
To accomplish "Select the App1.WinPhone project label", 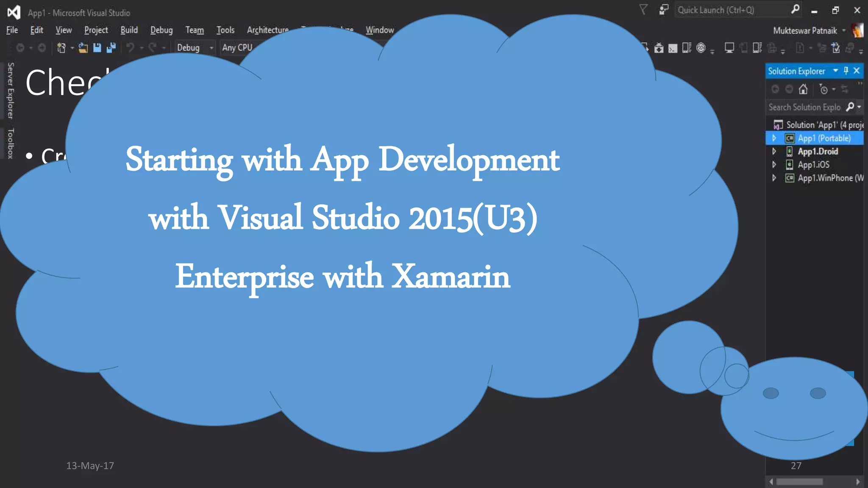I will (x=831, y=178).
